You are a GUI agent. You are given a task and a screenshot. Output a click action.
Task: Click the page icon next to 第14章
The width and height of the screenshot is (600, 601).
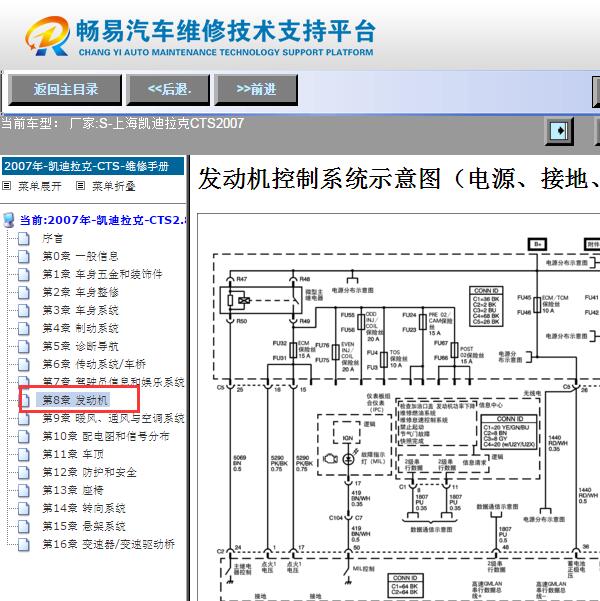(24, 508)
